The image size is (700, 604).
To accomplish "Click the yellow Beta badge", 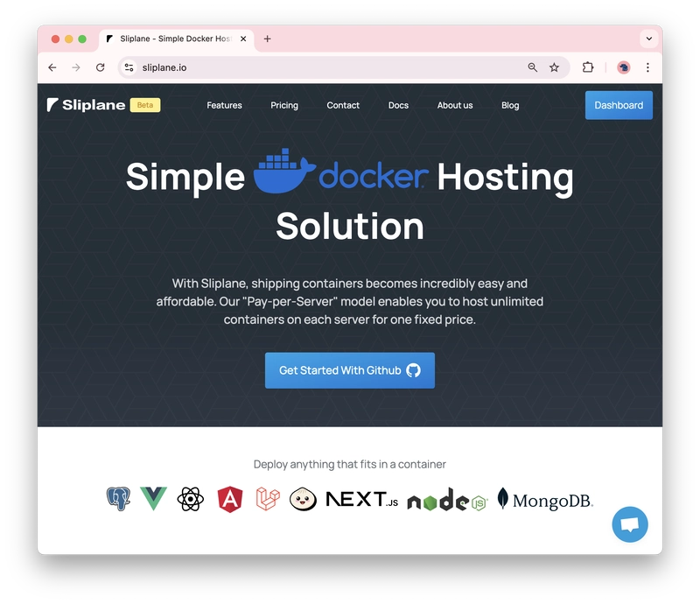I will [145, 105].
